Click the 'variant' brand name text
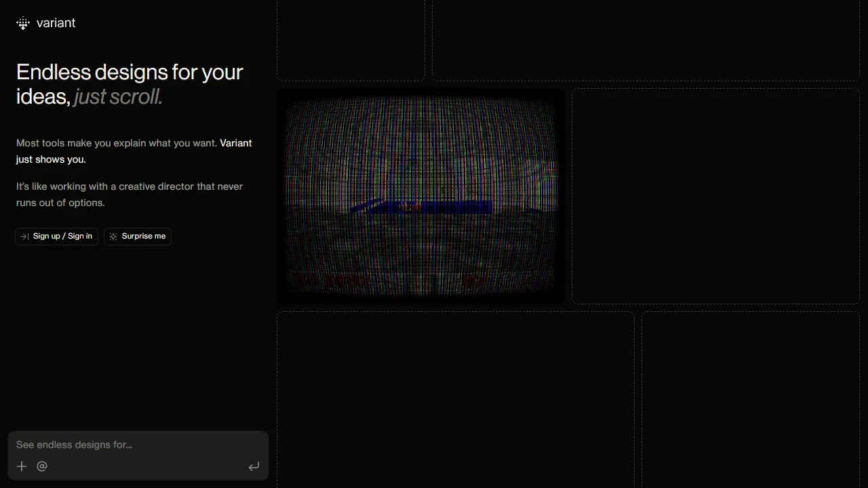This screenshot has height=488, width=868. click(56, 23)
